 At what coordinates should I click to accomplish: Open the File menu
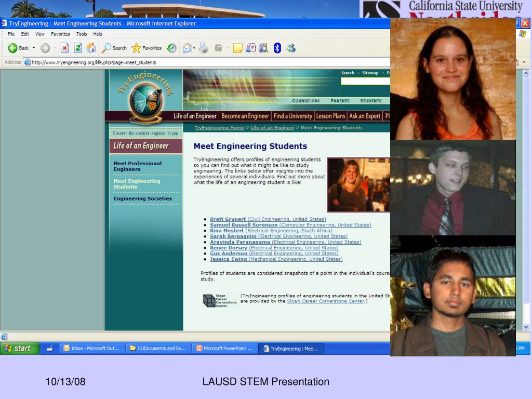(x=11, y=34)
